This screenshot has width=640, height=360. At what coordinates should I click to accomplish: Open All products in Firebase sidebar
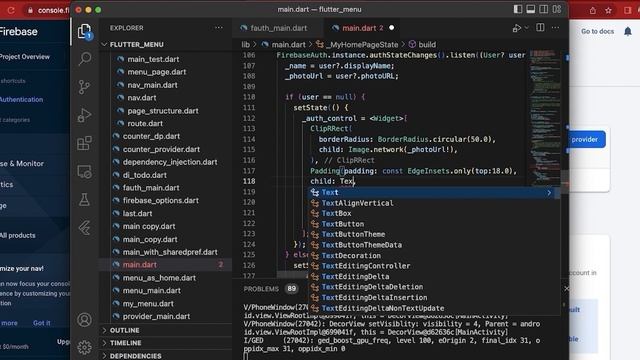18,235
